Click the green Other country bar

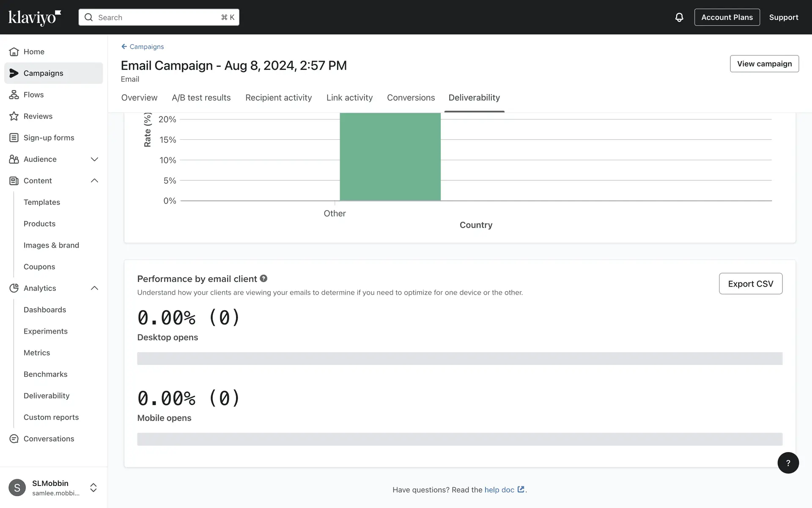pyautogui.click(x=390, y=157)
